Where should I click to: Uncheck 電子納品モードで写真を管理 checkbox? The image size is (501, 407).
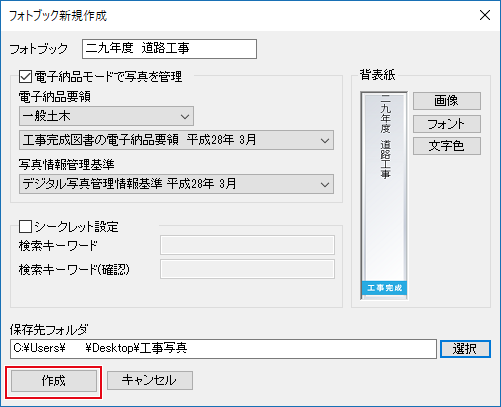25,77
